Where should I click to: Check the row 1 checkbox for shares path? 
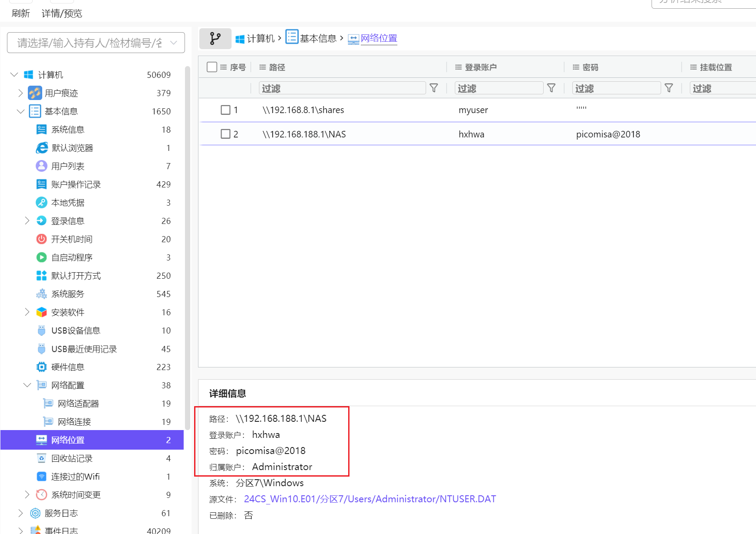(x=225, y=110)
